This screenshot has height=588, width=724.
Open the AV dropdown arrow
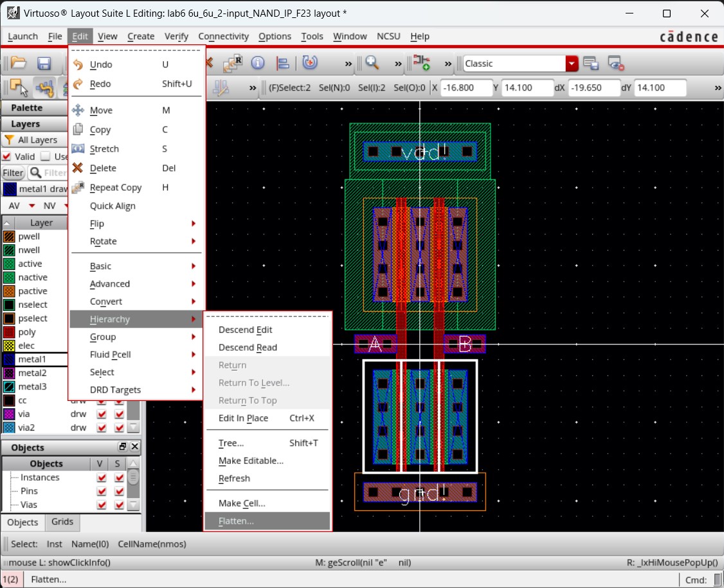(x=32, y=206)
